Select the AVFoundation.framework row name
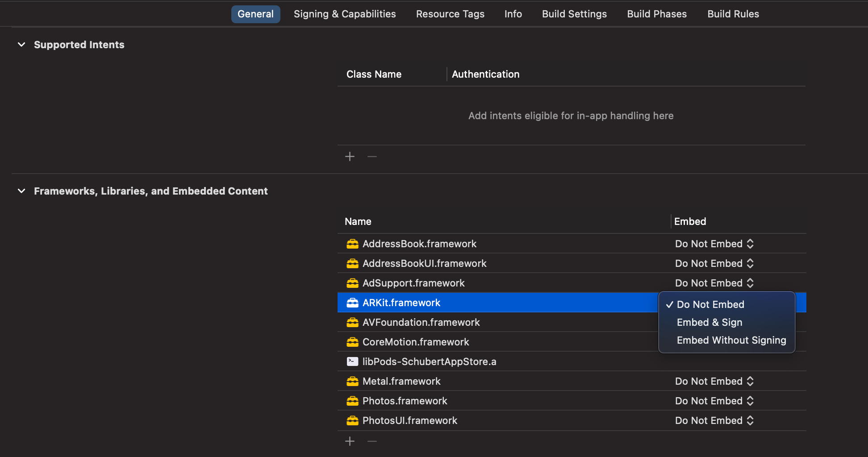 click(x=421, y=322)
